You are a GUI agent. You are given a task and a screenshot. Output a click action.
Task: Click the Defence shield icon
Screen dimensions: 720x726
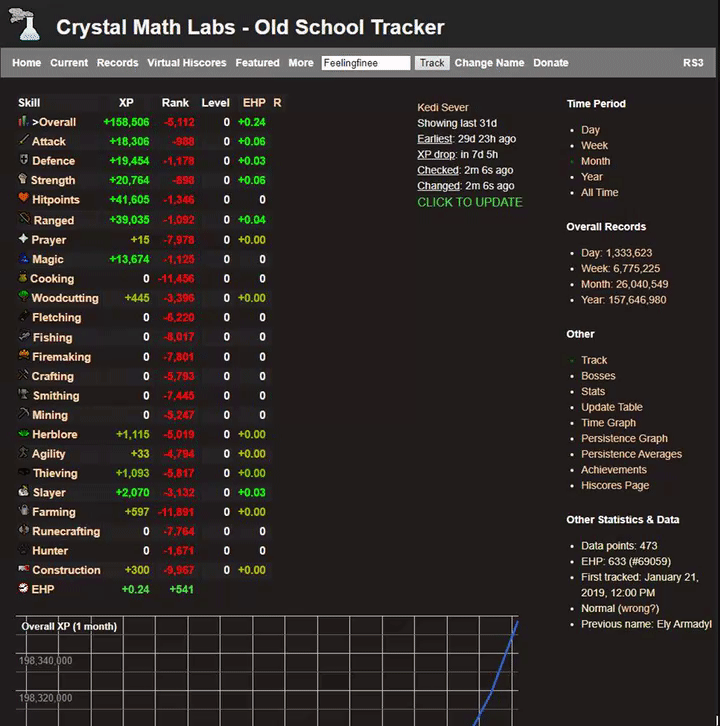tap(24, 160)
